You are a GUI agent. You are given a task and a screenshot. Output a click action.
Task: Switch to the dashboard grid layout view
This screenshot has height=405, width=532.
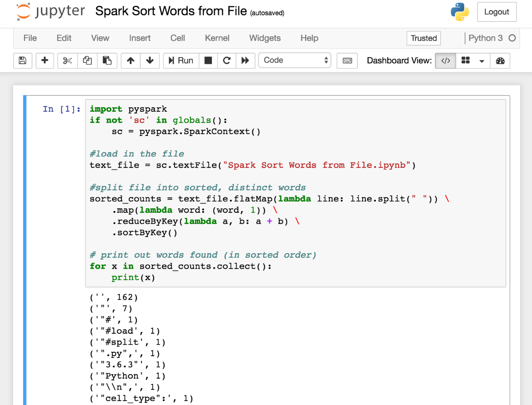click(x=465, y=61)
